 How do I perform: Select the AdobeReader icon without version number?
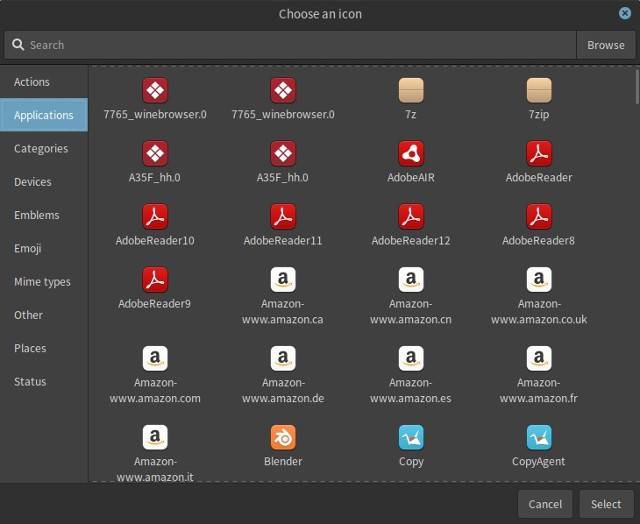(x=539, y=153)
